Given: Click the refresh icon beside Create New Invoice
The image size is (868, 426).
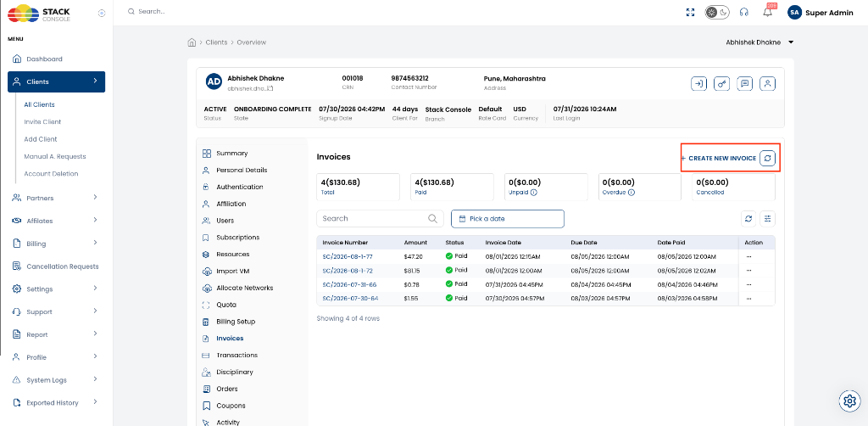Looking at the screenshot, I should (x=767, y=158).
